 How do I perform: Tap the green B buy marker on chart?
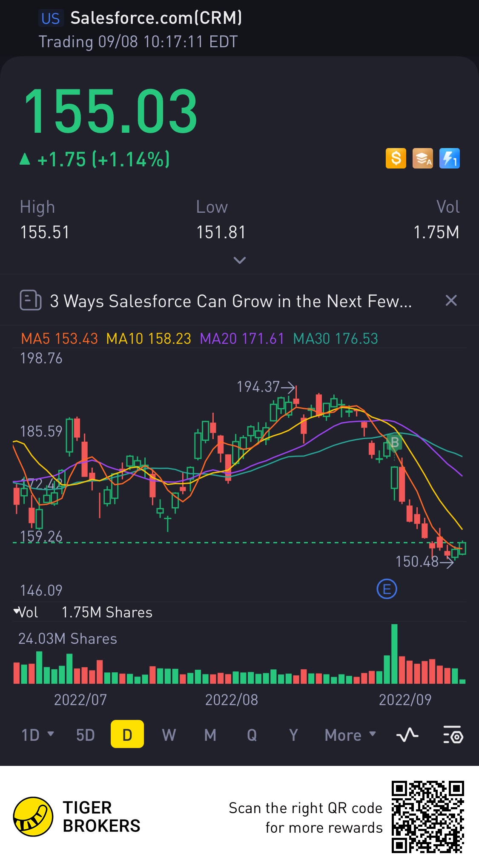pos(395,443)
